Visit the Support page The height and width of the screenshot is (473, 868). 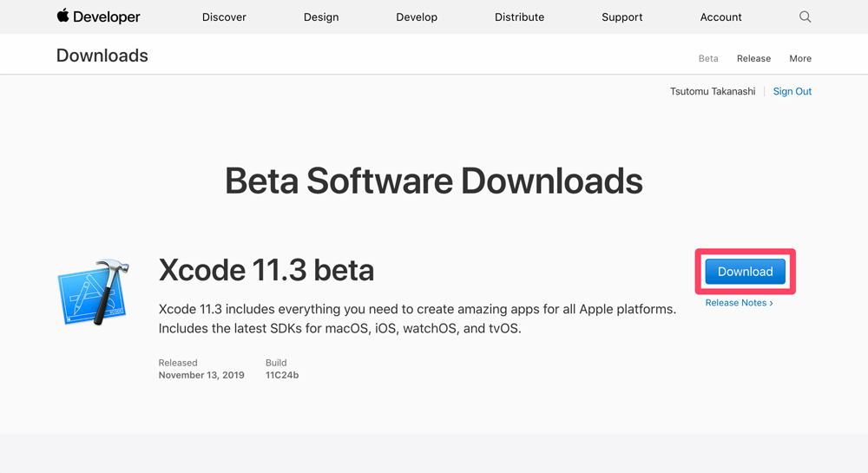622,17
